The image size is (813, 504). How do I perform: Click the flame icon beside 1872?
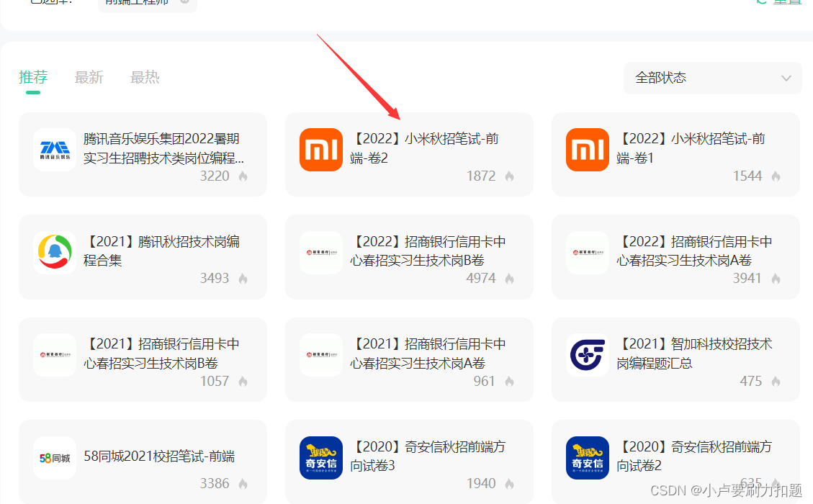510,176
